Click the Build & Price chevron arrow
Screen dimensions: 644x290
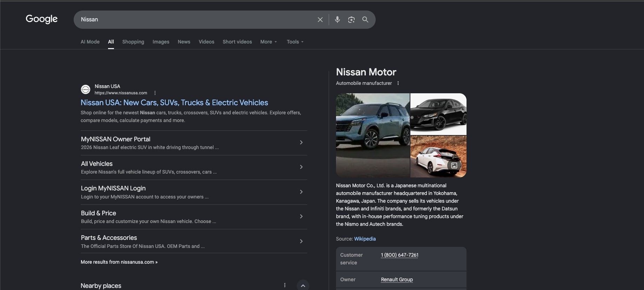(301, 216)
